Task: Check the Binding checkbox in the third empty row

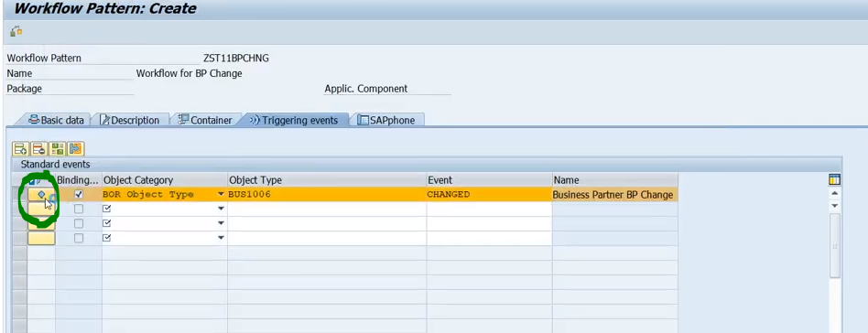Action: point(79,238)
